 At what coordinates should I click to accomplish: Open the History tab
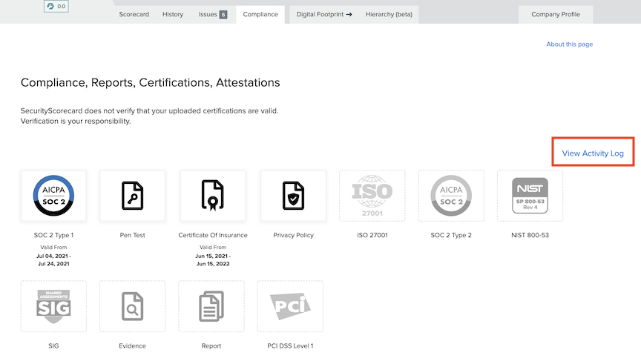(173, 14)
